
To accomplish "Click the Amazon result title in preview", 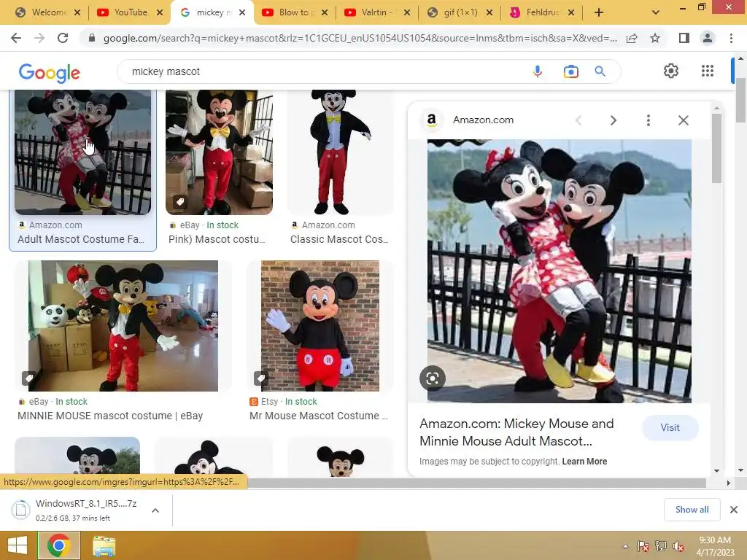I will click(516, 432).
